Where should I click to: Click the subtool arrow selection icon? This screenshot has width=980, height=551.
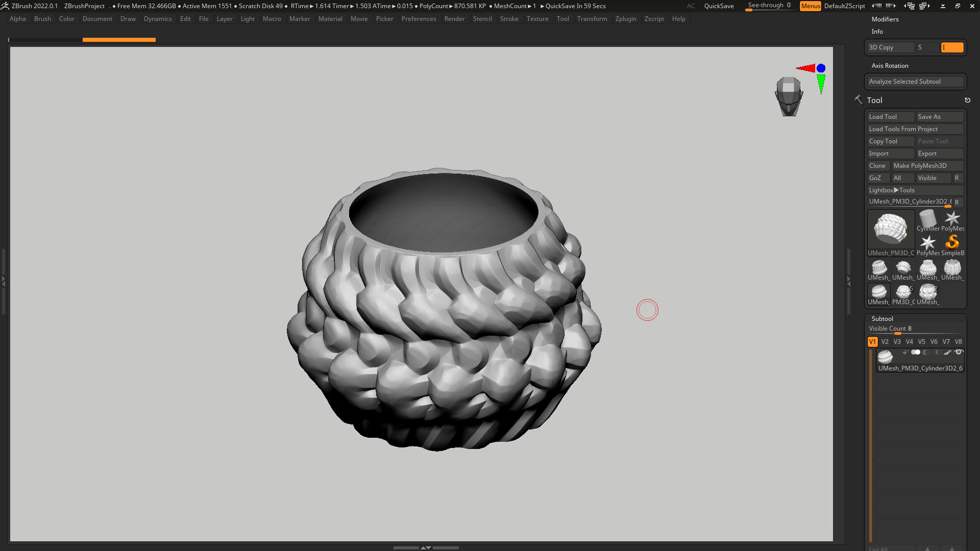click(x=905, y=352)
